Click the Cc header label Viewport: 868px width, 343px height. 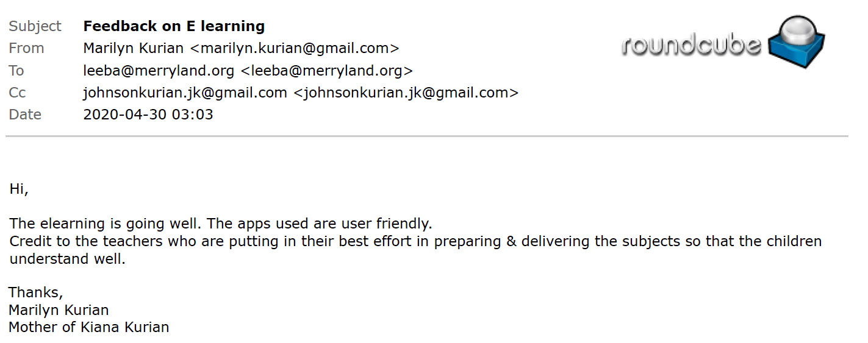pyautogui.click(x=17, y=93)
